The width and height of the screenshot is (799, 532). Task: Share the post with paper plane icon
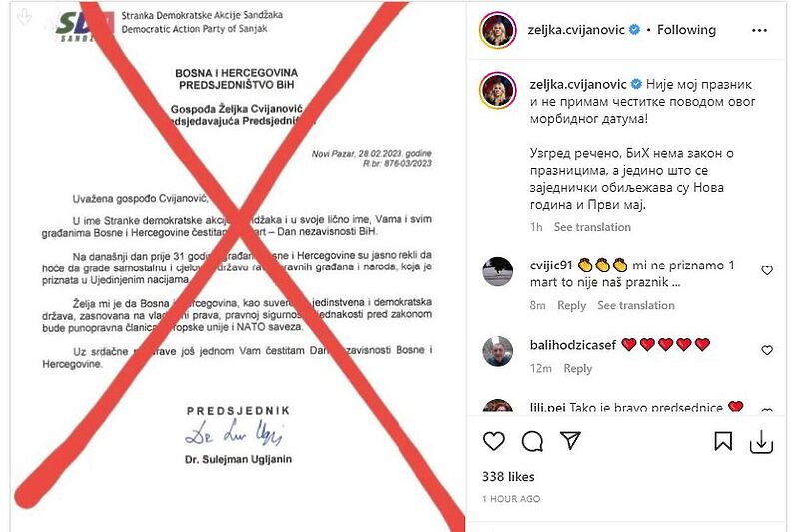tap(570, 441)
